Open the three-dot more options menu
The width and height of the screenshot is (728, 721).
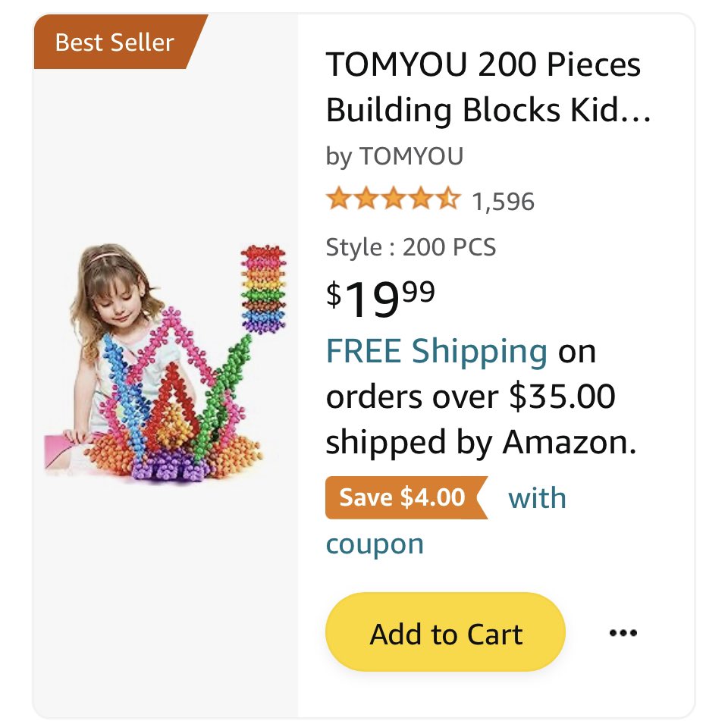pos(623,633)
